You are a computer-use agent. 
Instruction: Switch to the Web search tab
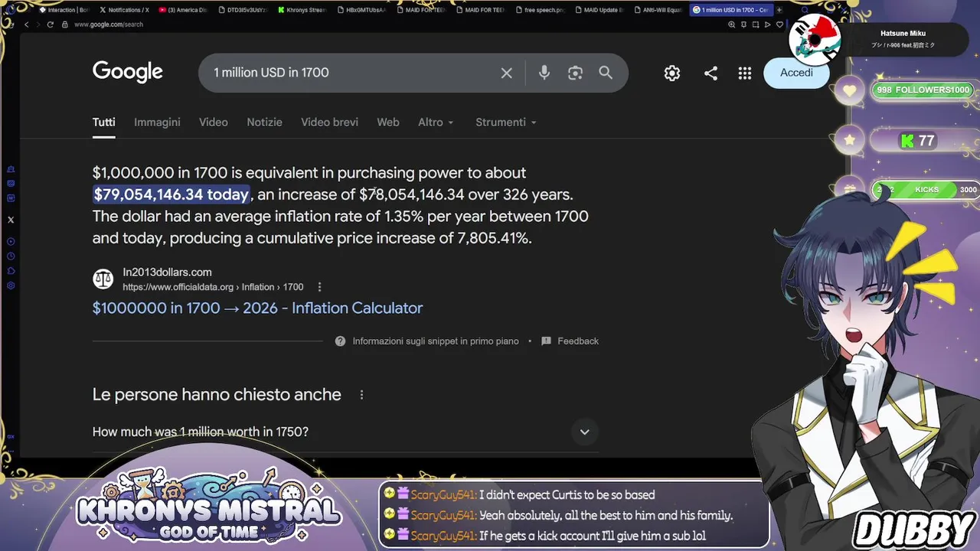[388, 122]
